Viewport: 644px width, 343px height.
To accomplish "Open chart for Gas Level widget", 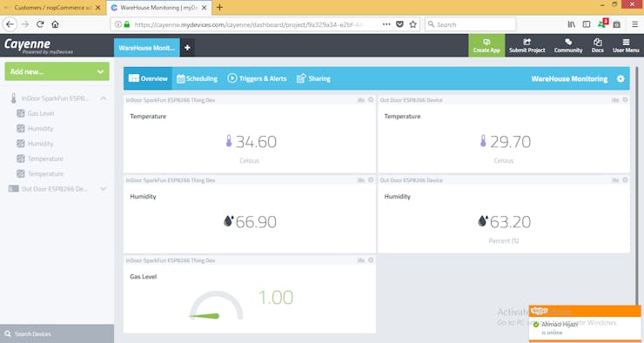I will pyautogui.click(x=361, y=260).
